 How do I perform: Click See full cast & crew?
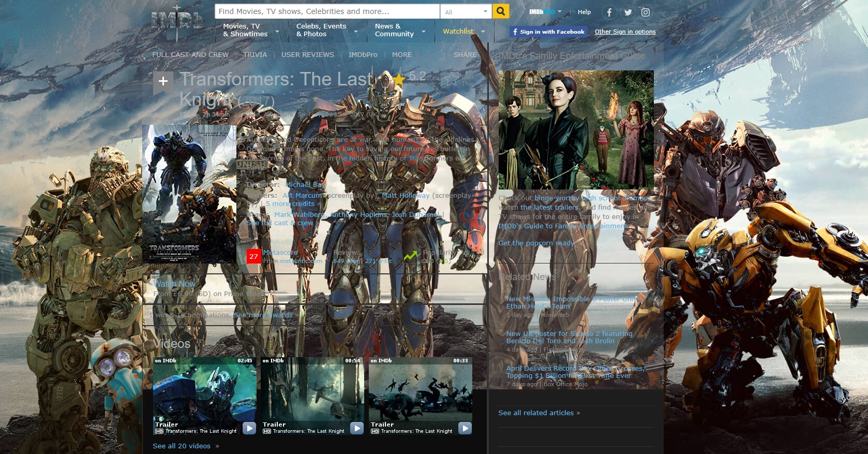coord(280,223)
